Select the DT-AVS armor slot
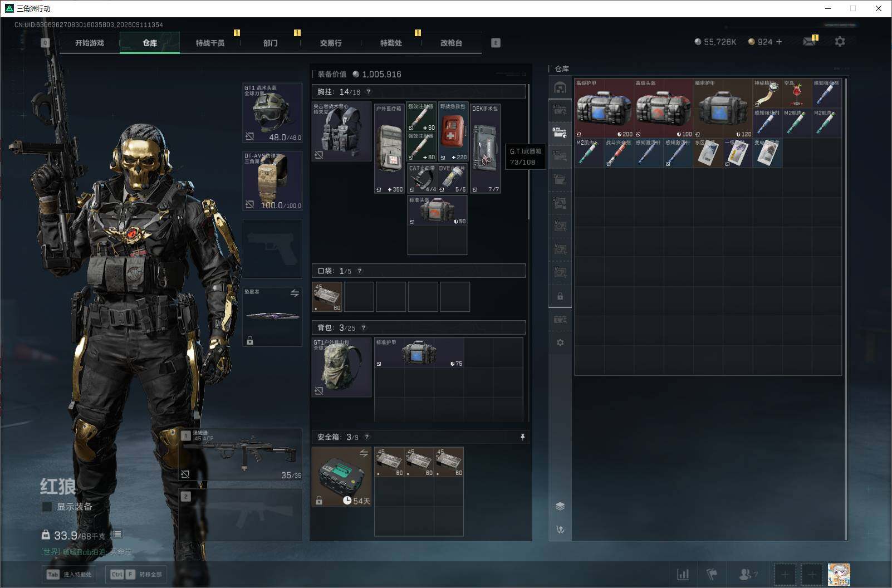892x588 pixels. (x=273, y=181)
